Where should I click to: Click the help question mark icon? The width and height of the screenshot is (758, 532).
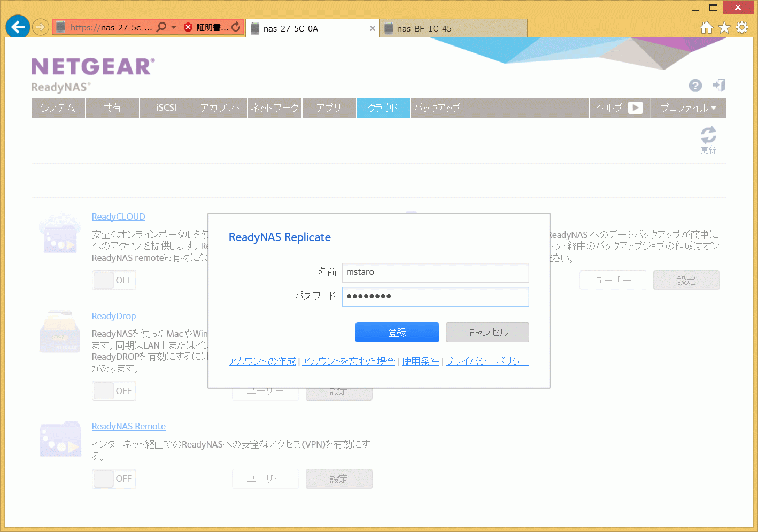(x=695, y=86)
